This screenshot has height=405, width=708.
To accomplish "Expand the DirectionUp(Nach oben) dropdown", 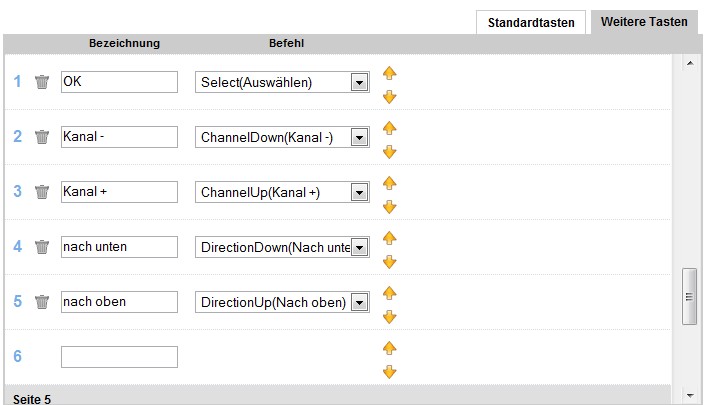I will (x=360, y=302).
